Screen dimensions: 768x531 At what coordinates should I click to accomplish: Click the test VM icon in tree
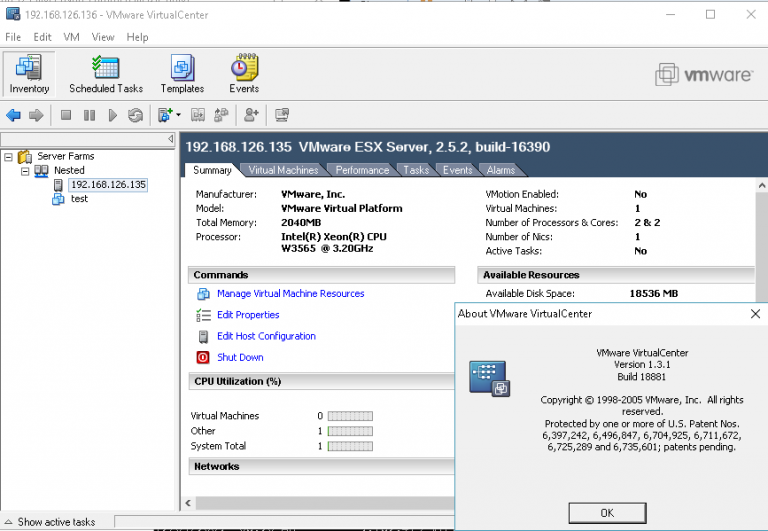tap(58, 199)
